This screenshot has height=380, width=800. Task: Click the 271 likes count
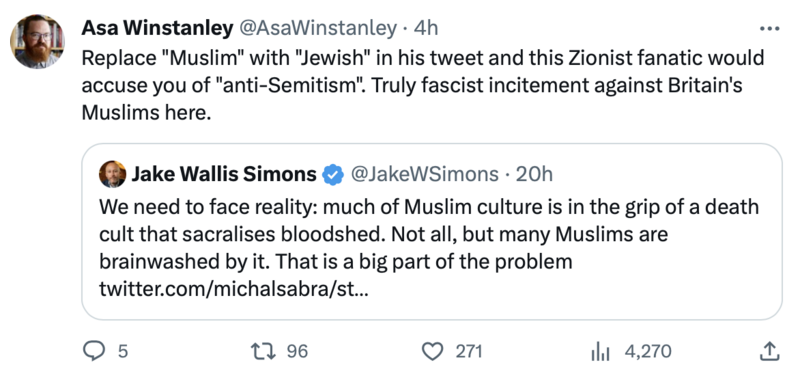468,351
